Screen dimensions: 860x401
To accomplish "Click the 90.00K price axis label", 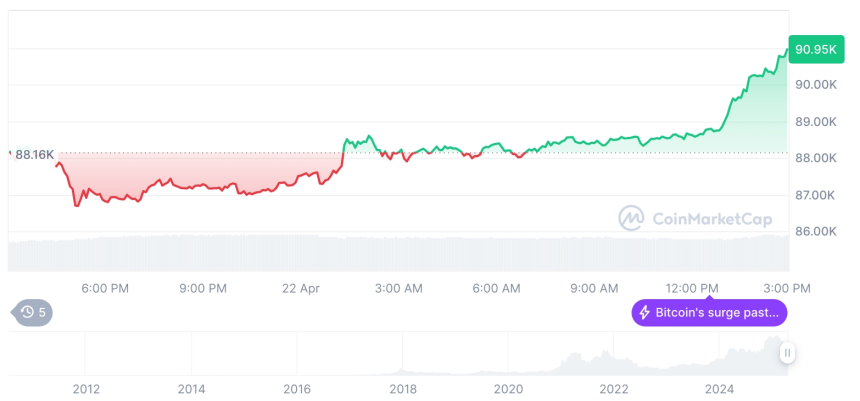I will pyautogui.click(x=816, y=85).
